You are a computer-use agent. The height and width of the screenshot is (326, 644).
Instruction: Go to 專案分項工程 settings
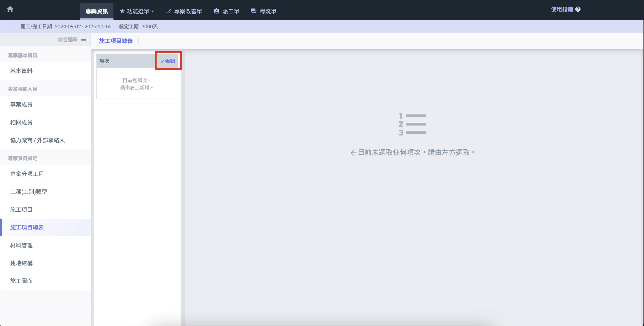pyautogui.click(x=27, y=174)
